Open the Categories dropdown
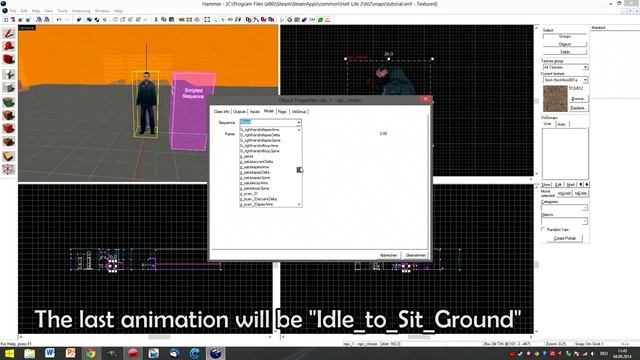The height and width of the screenshot is (360, 640). point(585,208)
